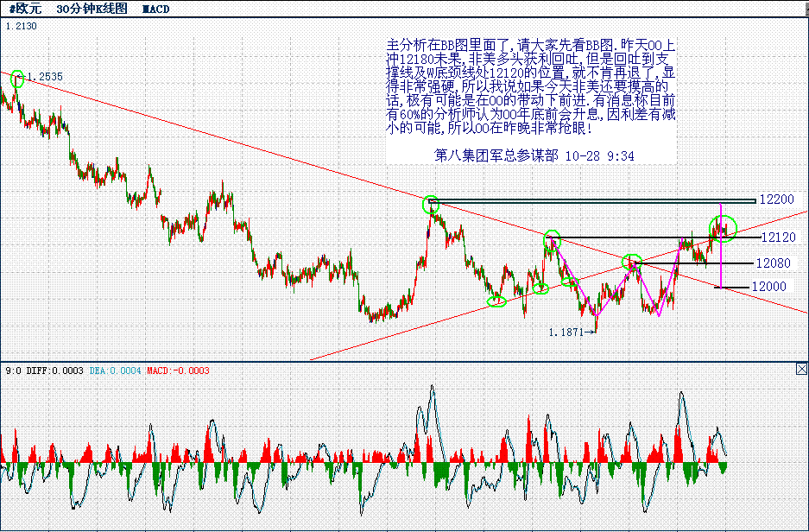809x532 pixels.
Task: Close the MACD indicator panel
Action: click(801, 369)
